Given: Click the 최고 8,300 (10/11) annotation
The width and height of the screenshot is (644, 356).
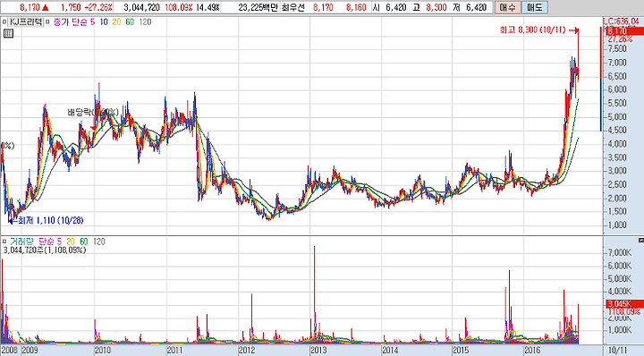Looking at the screenshot, I should click(x=532, y=30).
